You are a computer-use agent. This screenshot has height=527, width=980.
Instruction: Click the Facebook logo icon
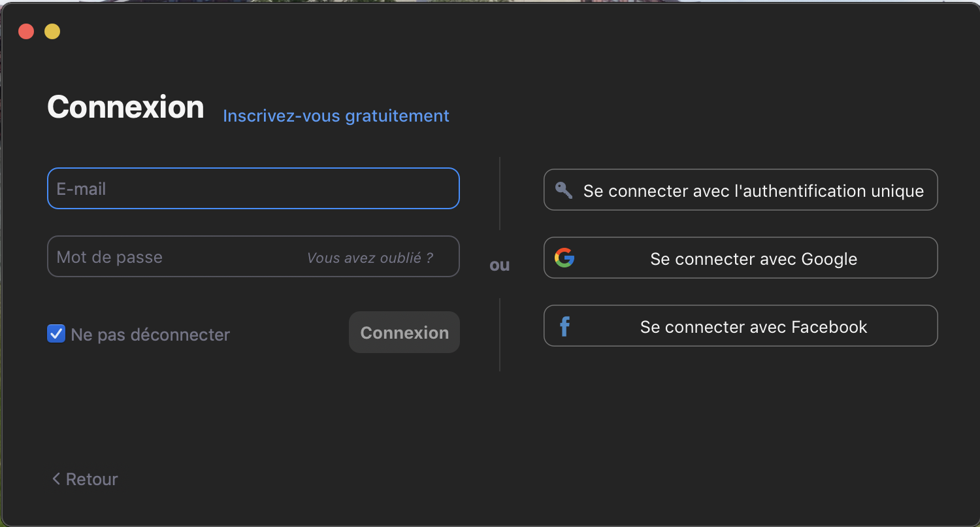[564, 326]
